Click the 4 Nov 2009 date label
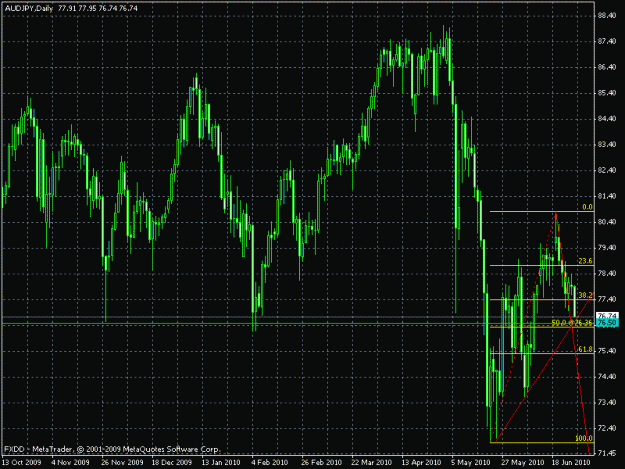The image size is (625, 469). pyautogui.click(x=71, y=463)
